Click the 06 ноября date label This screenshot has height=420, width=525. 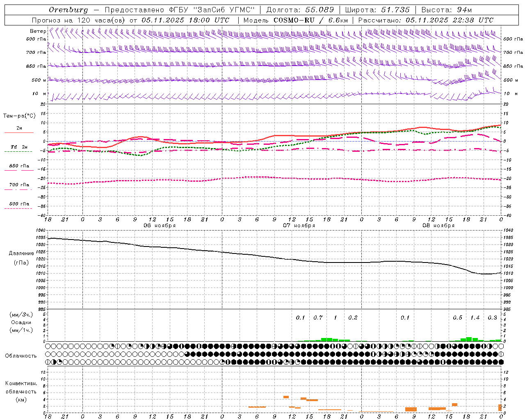pyautogui.click(x=160, y=226)
